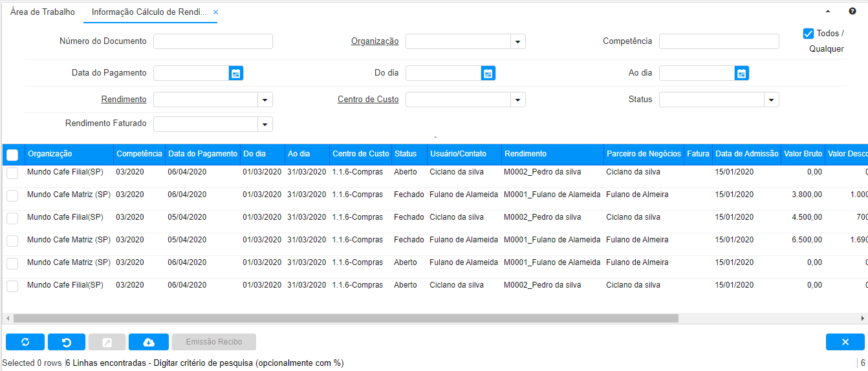The image size is (868, 371).
Task: Check the row with Valor Bruto 6.500,00
Action: point(12,240)
